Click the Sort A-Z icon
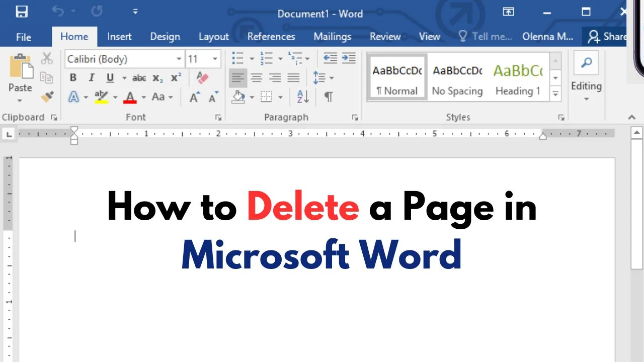 click(303, 97)
